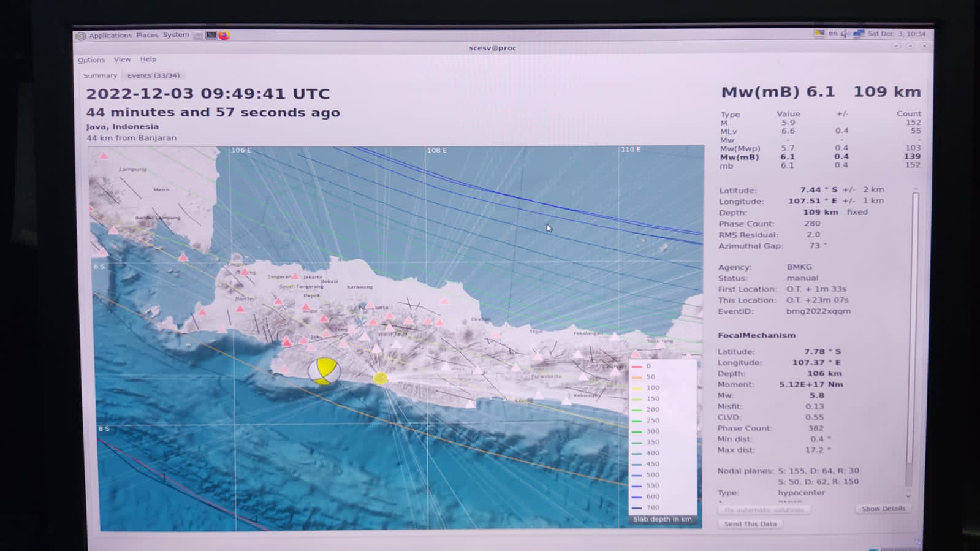The width and height of the screenshot is (980, 551).
Task: Click the '109 km' headline depth value
Action: (x=887, y=92)
